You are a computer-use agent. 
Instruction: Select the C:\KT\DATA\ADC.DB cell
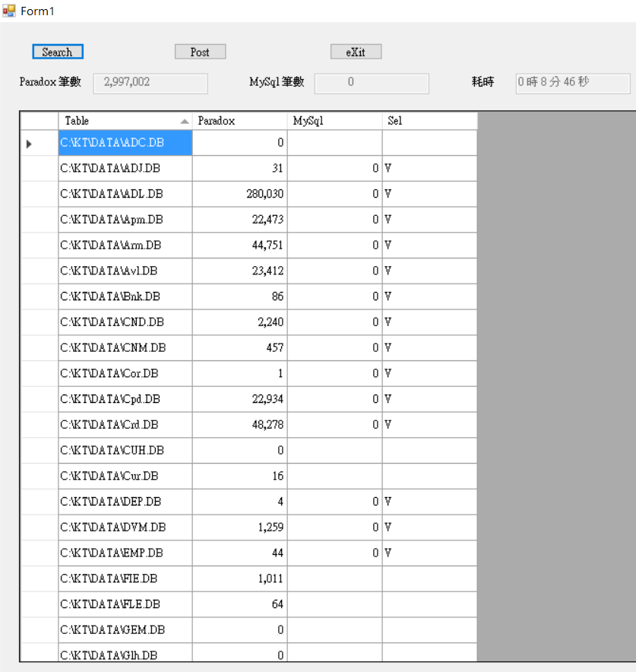(x=125, y=143)
